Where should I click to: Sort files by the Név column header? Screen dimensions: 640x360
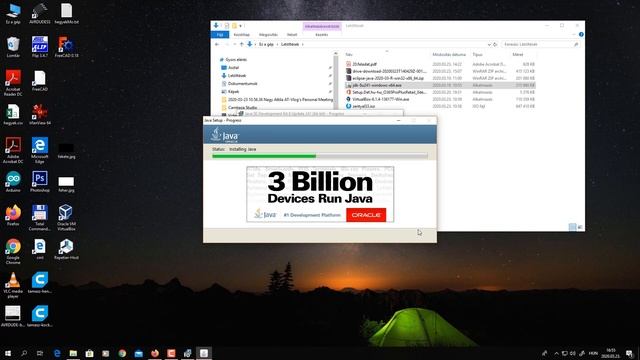click(349, 54)
